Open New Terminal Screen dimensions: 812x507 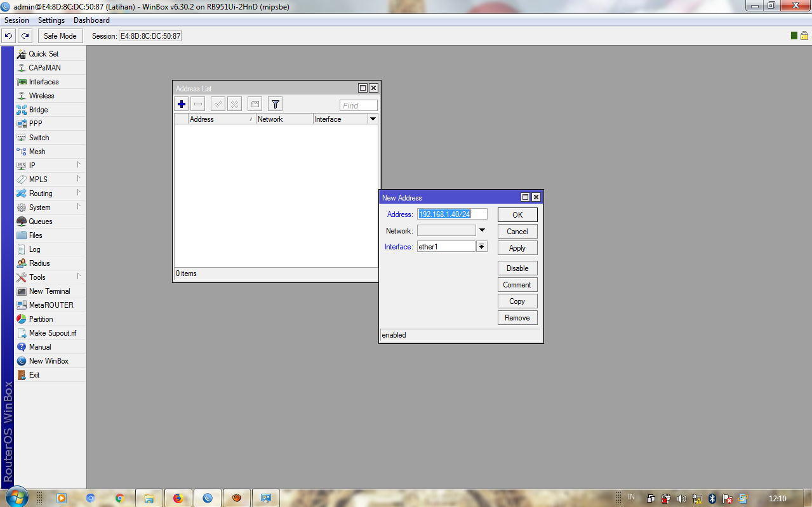pyautogui.click(x=50, y=291)
